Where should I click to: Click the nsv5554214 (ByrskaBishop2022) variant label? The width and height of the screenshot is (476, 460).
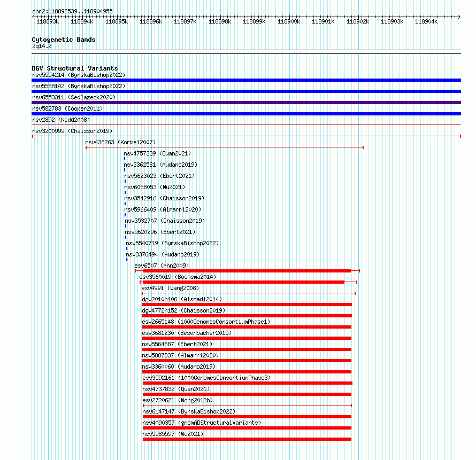click(79, 75)
